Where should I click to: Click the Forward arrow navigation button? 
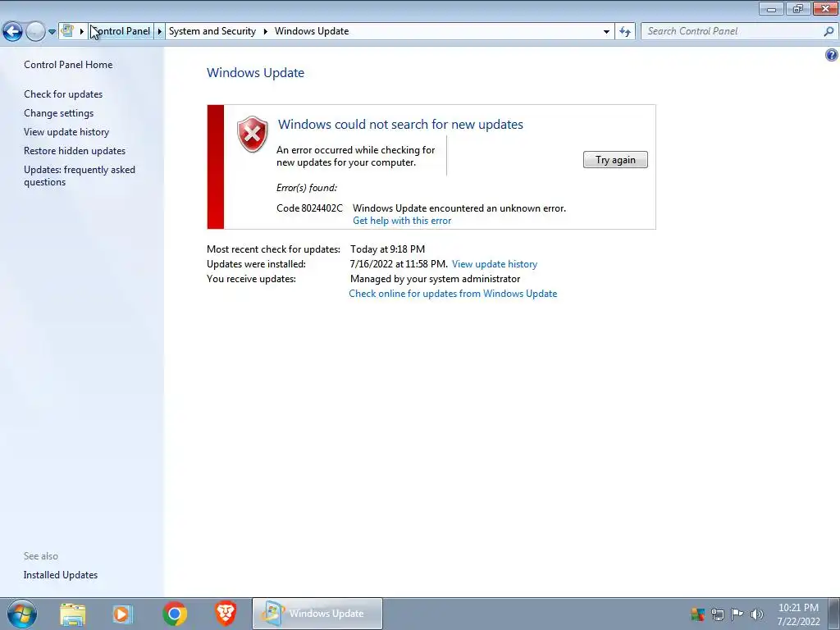coord(35,32)
